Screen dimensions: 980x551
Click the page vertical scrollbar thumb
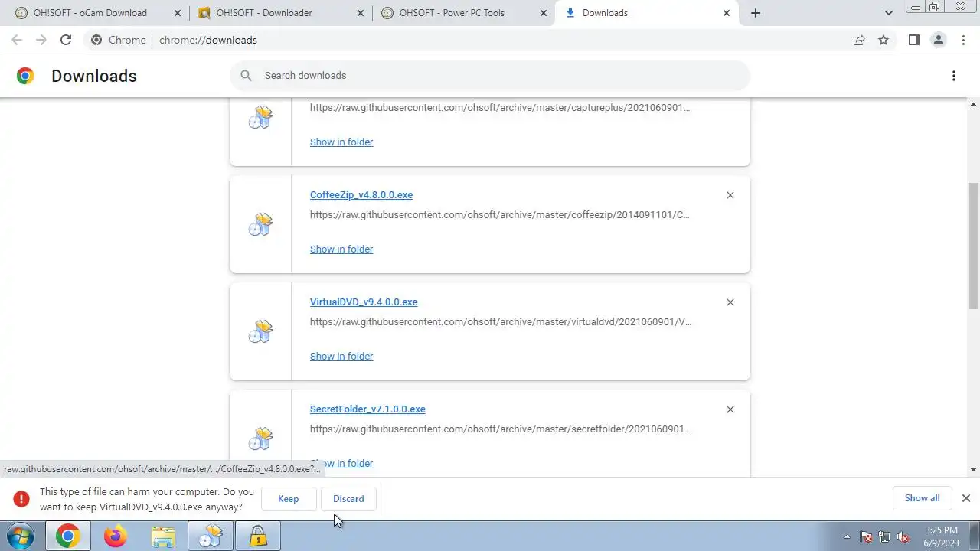(974, 245)
